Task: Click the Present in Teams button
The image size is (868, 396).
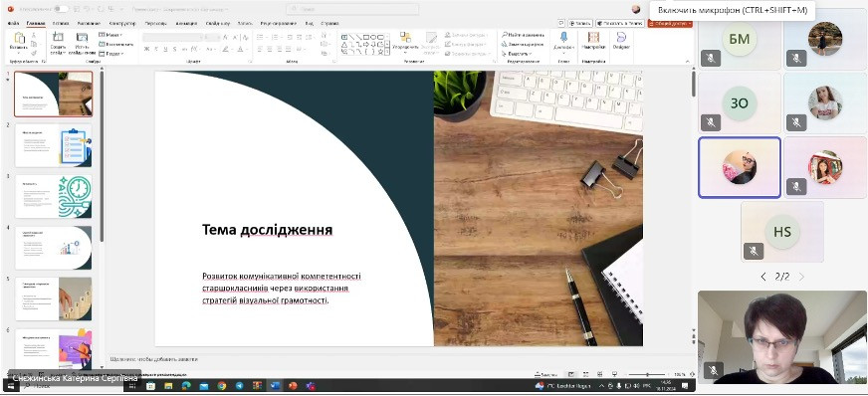Action: pos(620,23)
